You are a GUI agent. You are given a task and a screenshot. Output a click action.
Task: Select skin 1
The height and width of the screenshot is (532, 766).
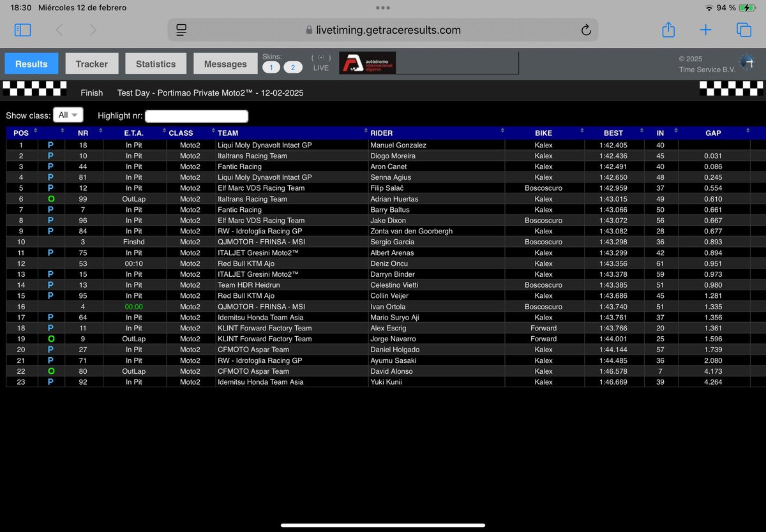tap(271, 68)
